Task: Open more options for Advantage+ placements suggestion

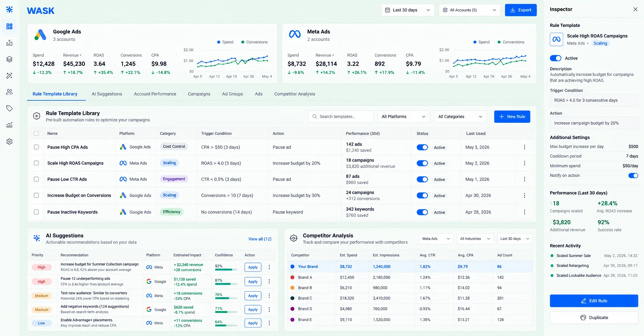Action: coord(269,323)
